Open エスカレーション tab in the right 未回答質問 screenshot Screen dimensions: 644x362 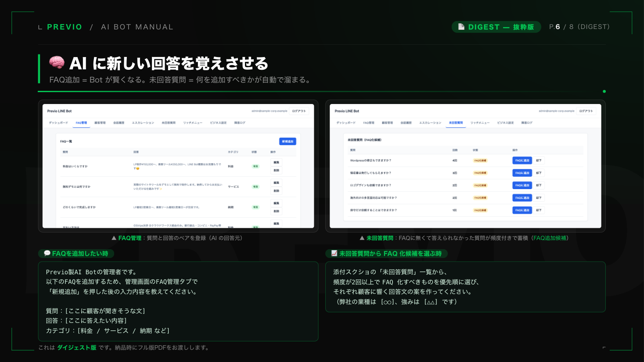tap(430, 123)
